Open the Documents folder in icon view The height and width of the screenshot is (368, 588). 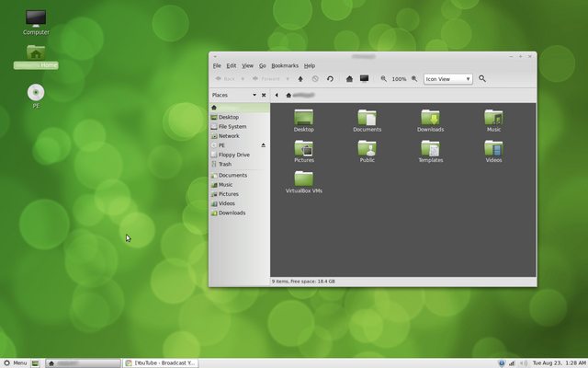click(367, 121)
